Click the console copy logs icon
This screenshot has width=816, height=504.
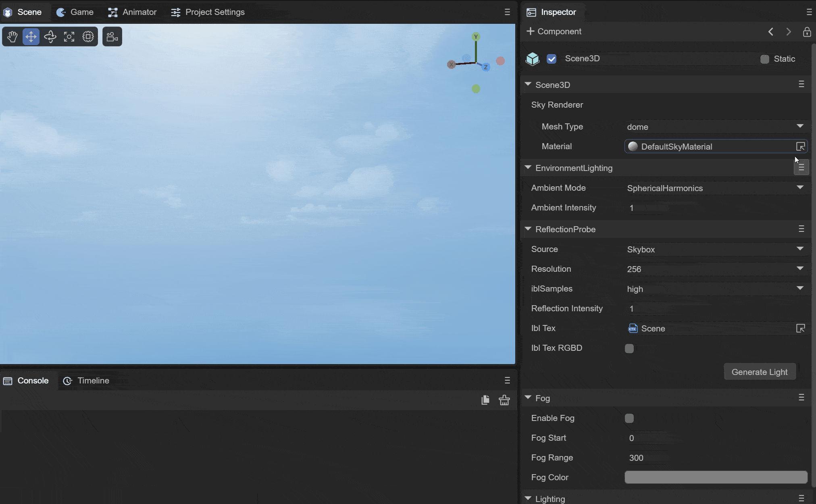pyautogui.click(x=485, y=400)
